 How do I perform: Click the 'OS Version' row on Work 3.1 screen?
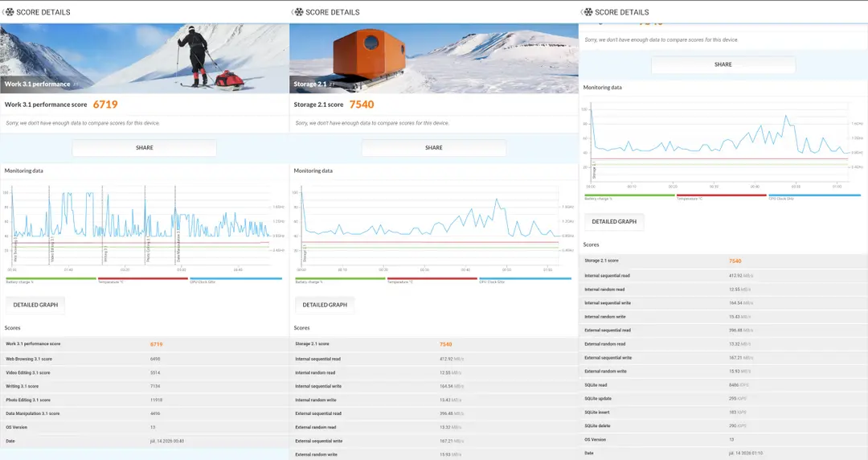[x=145, y=427]
